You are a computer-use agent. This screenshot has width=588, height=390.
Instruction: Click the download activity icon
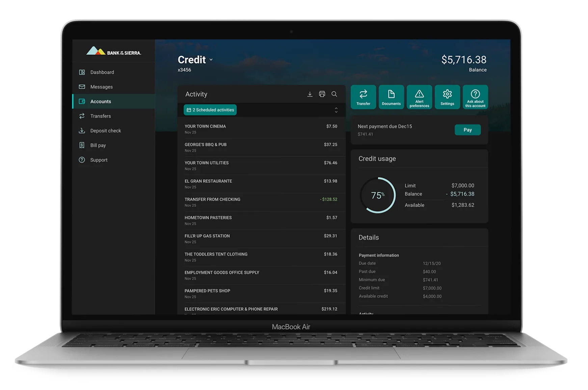[x=310, y=94]
